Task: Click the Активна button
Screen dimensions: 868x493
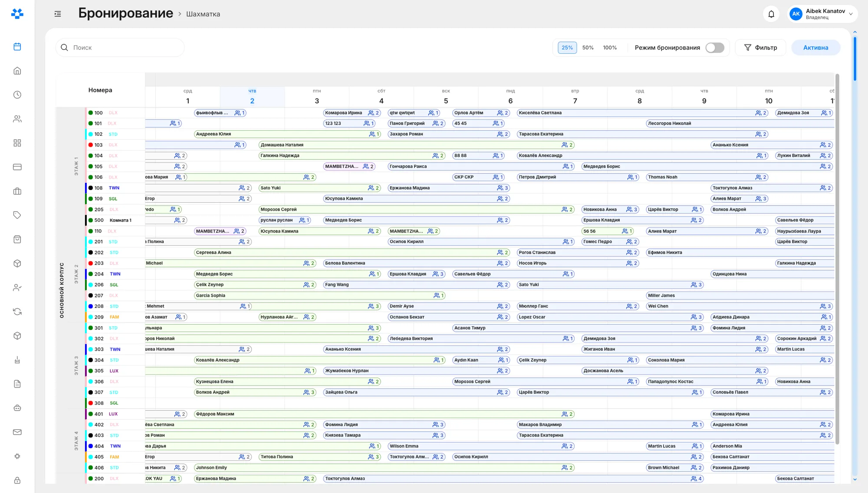Action: (x=815, y=48)
